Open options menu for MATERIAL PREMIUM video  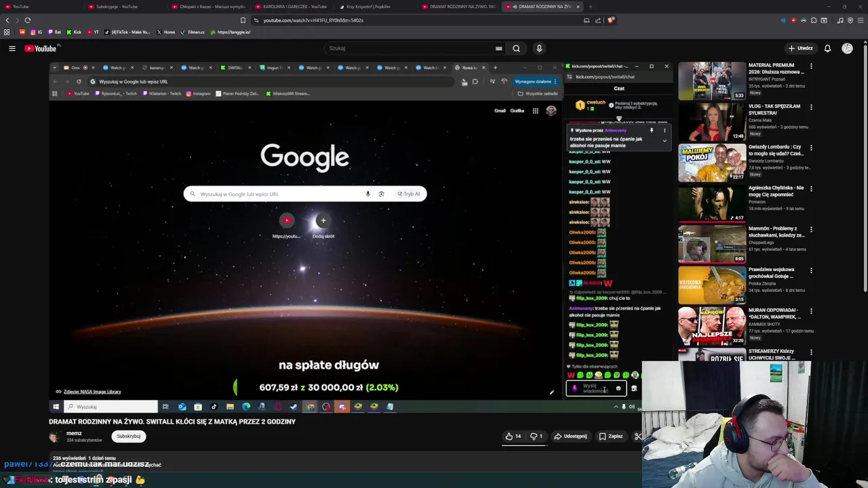[x=811, y=66]
